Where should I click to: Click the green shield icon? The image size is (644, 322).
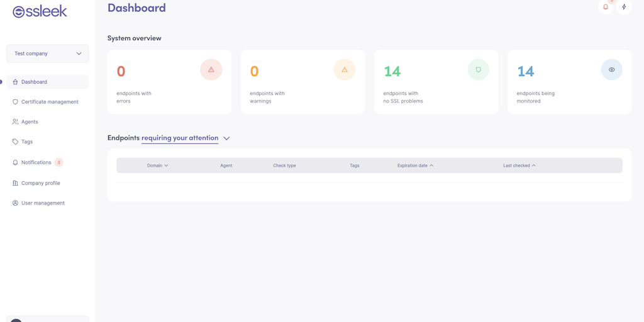pyautogui.click(x=478, y=70)
